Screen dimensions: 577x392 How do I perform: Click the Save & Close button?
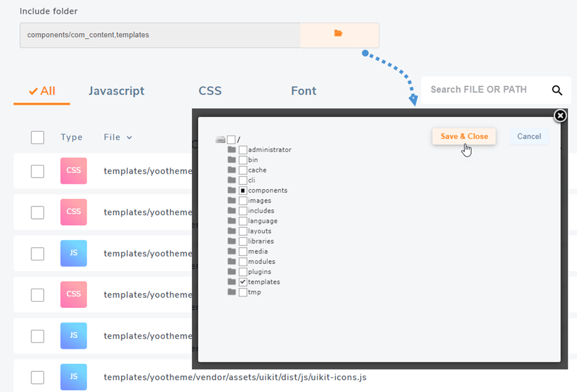pos(464,137)
